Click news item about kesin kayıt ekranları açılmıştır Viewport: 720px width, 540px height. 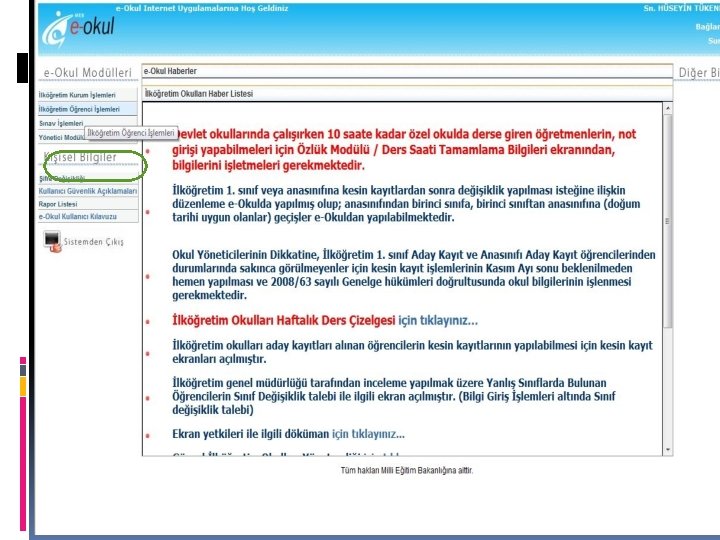click(412, 352)
